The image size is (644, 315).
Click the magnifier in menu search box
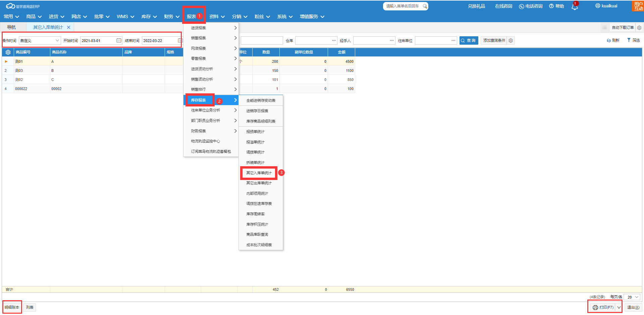[425, 6]
